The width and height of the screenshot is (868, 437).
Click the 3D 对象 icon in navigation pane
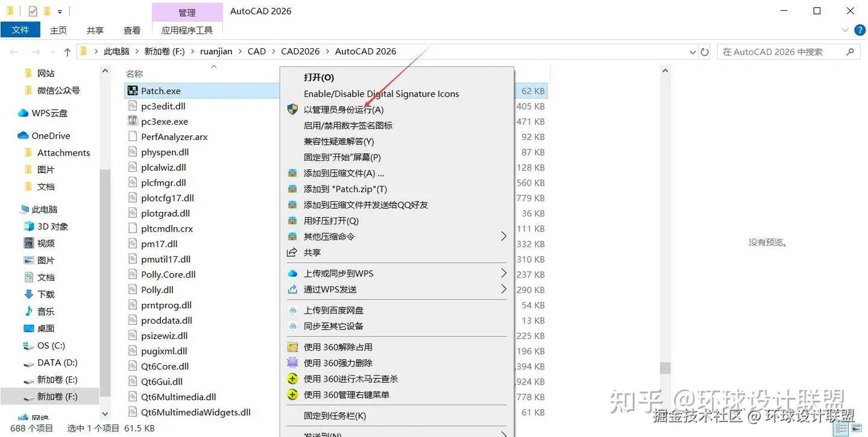(28, 227)
